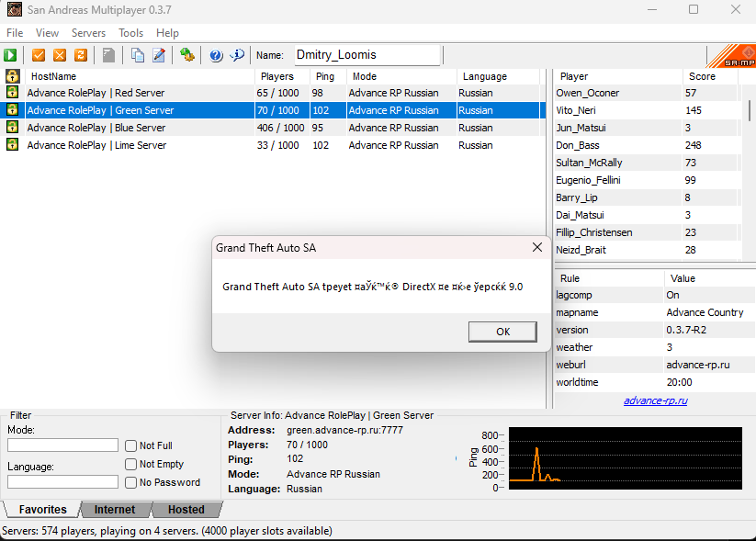Click OK in the DirectX error dialog

(502, 332)
